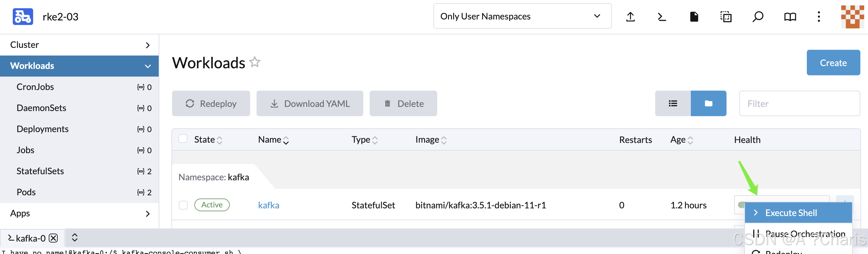Click the Active state badge
868x254 pixels.
point(212,205)
